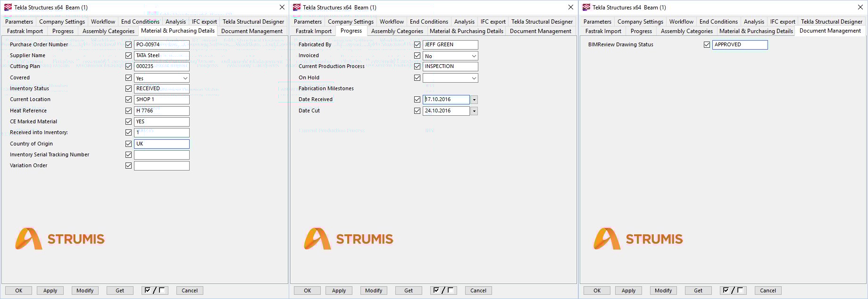The image size is (868, 299).
Task: Open the IFC export tab in the right window
Action: [x=783, y=22]
